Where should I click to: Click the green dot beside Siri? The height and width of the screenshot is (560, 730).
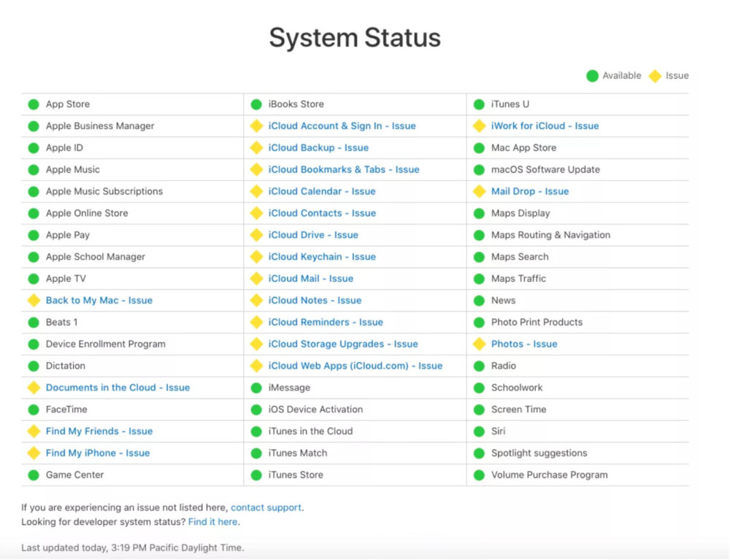click(479, 431)
